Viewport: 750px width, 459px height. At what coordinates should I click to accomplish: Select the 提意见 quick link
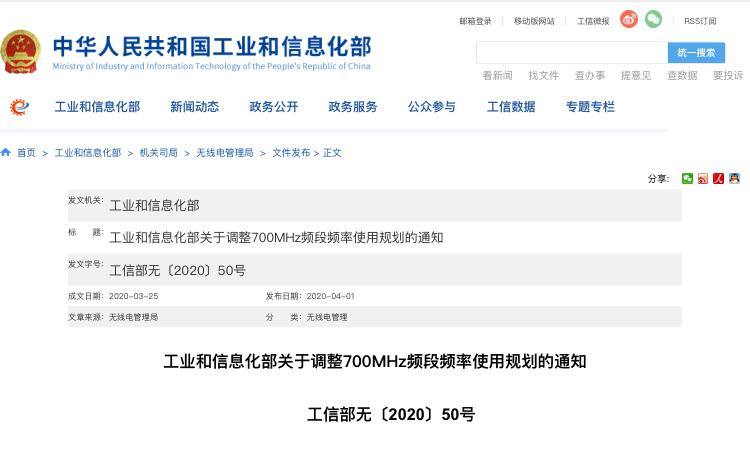click(x=636, y=76)
